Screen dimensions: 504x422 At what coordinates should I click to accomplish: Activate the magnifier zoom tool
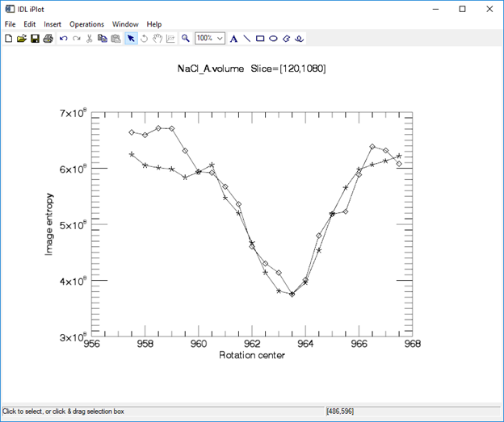tap(186, 39)
